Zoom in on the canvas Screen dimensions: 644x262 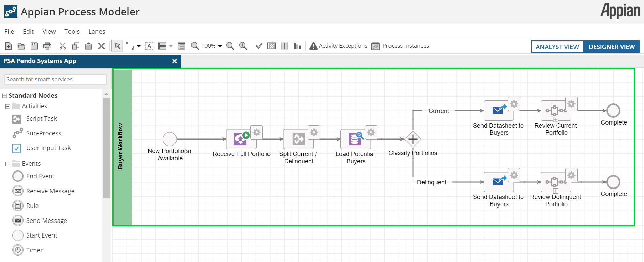[243, 46]
